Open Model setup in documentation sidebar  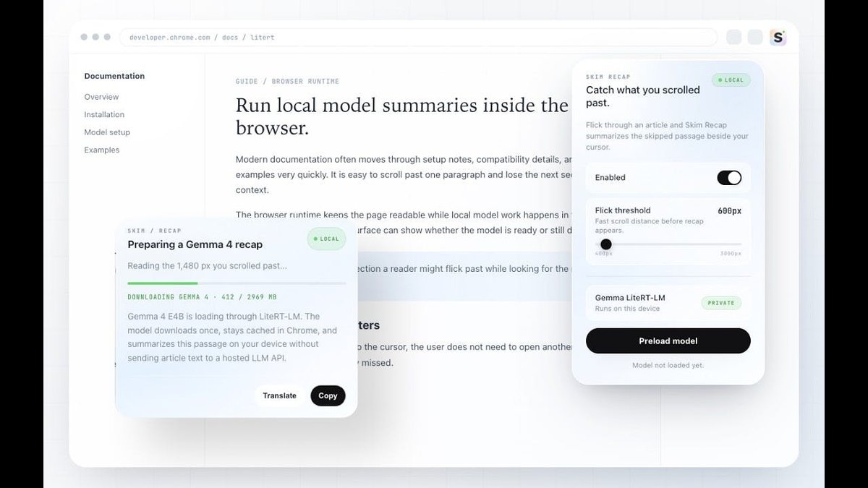107,132
